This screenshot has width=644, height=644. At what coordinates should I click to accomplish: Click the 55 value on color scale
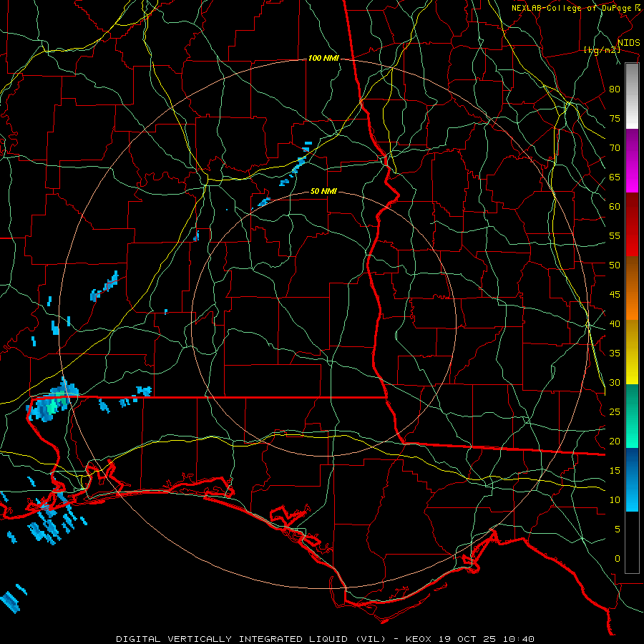[615, 235]
